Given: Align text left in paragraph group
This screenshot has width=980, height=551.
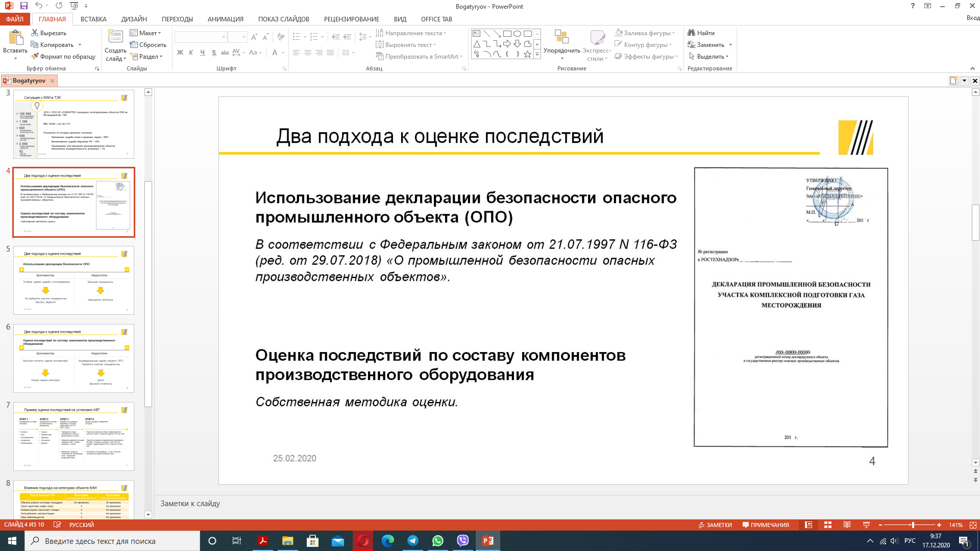Looking at the screenshot, I should point(297,53).
